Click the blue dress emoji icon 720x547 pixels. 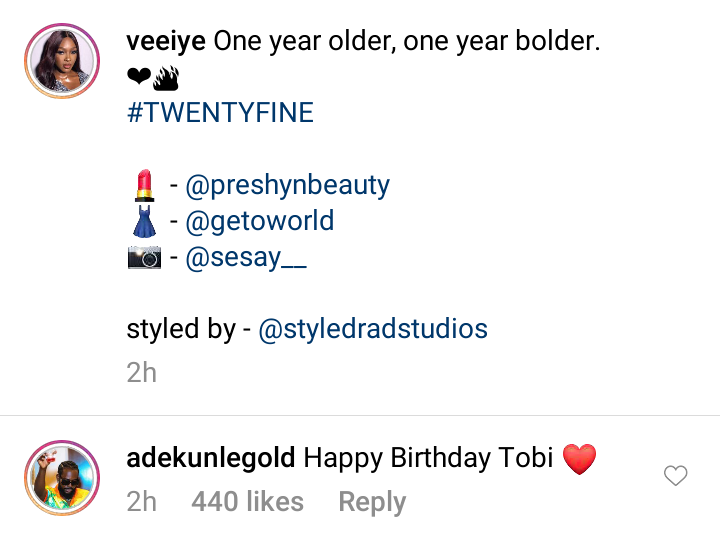tap(143, 221)
